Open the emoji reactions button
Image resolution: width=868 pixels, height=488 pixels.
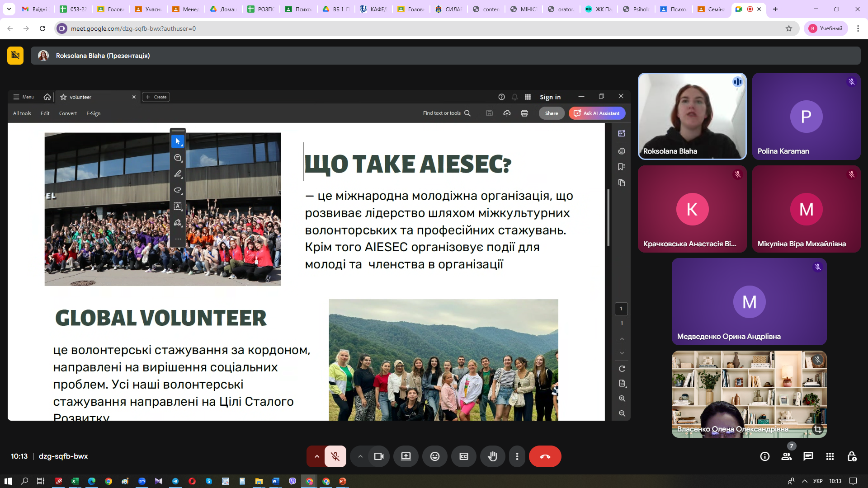coord(434,456)
